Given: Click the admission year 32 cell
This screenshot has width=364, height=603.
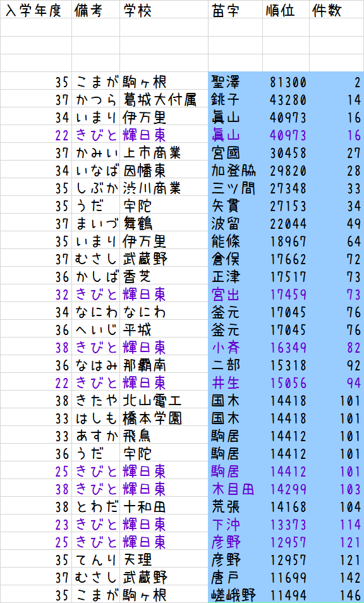Looking at the screenshot, I should coord(36,293).
